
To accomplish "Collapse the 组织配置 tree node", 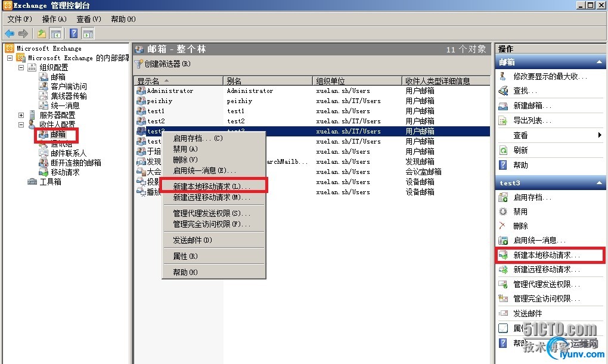I will click(x=21, y=67).
